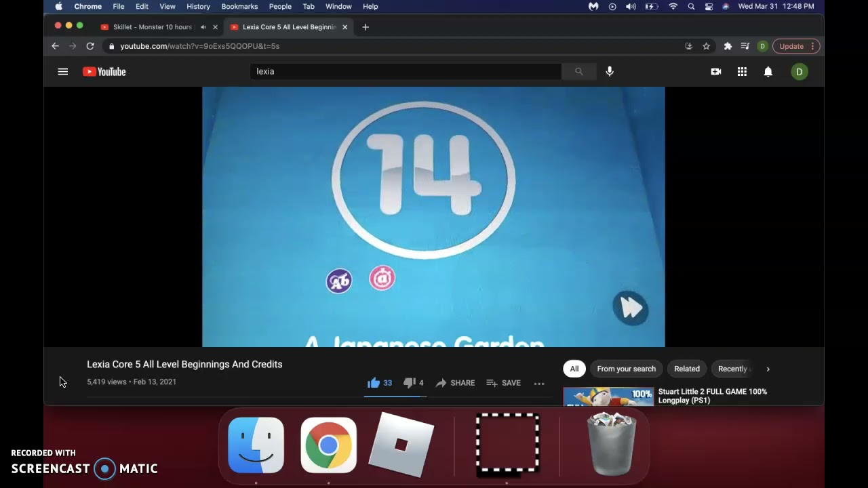Open the Trash in the Dock
This screenshot has height=488, width=868.
[x=612, y=444]
